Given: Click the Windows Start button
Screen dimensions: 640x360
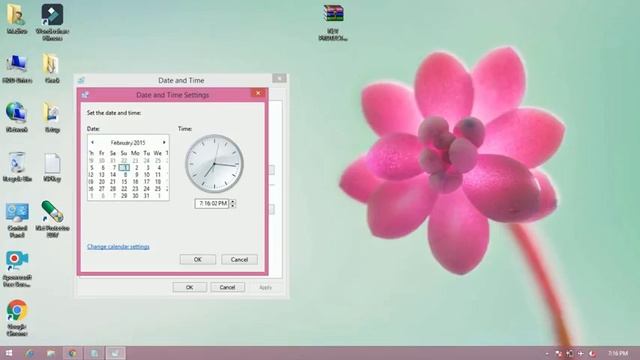Looking at the screenshot, I should point(9,353).
